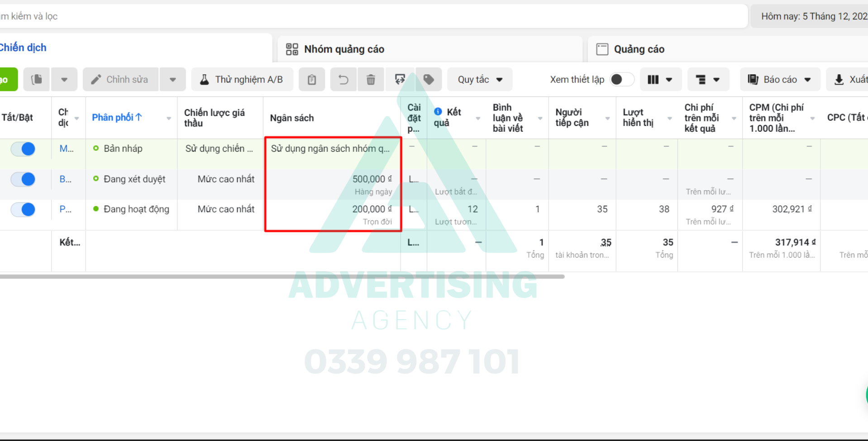Expand the Quy tắc dropdown
The width and height of the screenshot is (868, 441).
pos(480,80)
